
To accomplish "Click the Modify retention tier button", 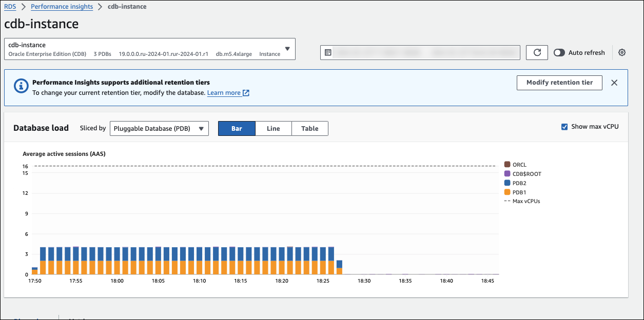I will [559, 83].
